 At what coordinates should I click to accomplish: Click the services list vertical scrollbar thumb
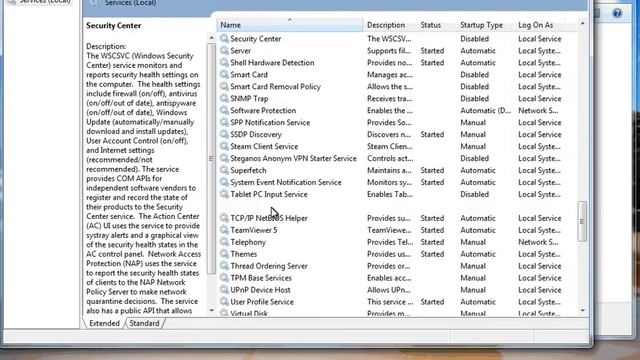[582, 221]
